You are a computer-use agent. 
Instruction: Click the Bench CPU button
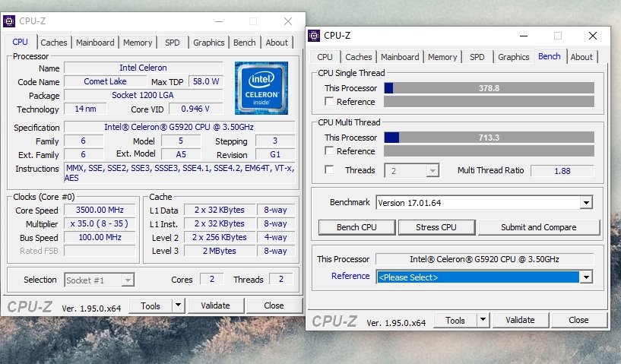click(x=356, y=227)
